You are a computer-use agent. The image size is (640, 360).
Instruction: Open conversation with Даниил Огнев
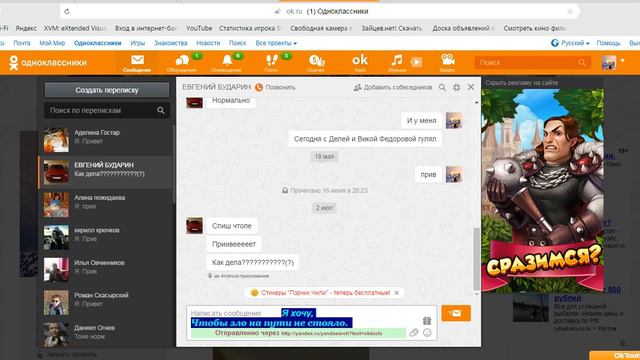(x=106, y=334)
